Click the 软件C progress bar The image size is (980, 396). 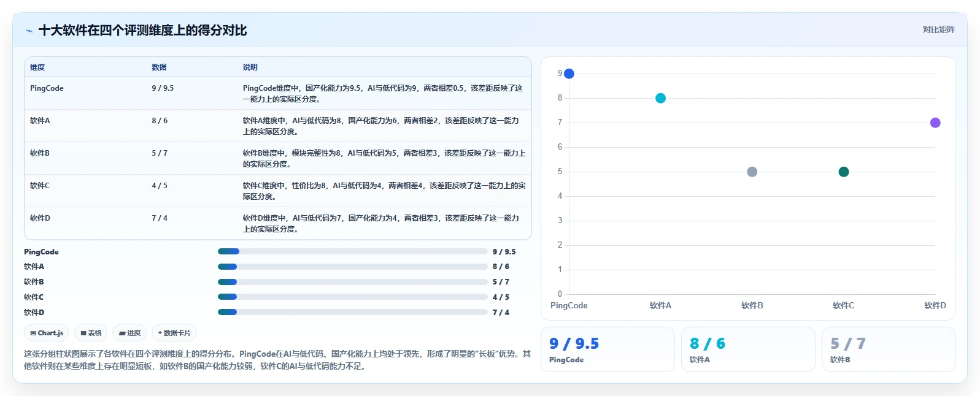(352, 297)
